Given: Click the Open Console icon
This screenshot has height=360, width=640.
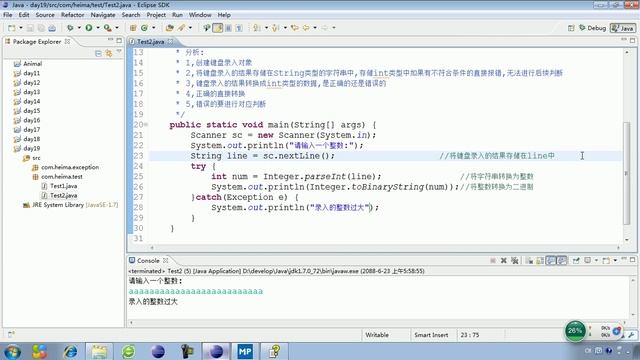Looking at the screenshot, I should (606, 260).
